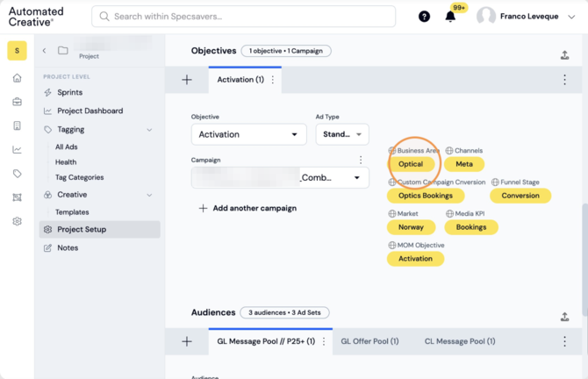Export Objectives using upload icon
This screenshot has width=588, height=379.
(x=565, y=55)
